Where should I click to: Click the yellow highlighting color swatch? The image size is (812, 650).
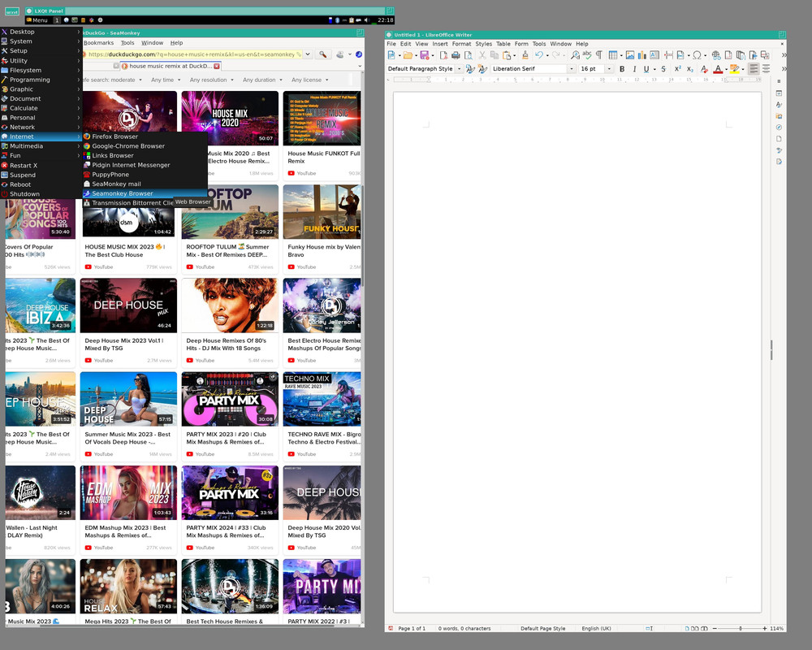(x=734, y=69)
